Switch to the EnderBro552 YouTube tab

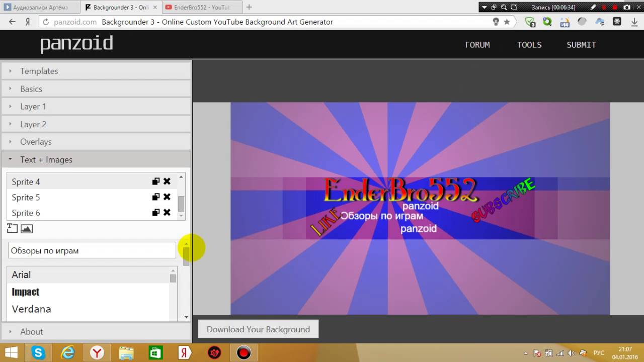click(201, 7)
